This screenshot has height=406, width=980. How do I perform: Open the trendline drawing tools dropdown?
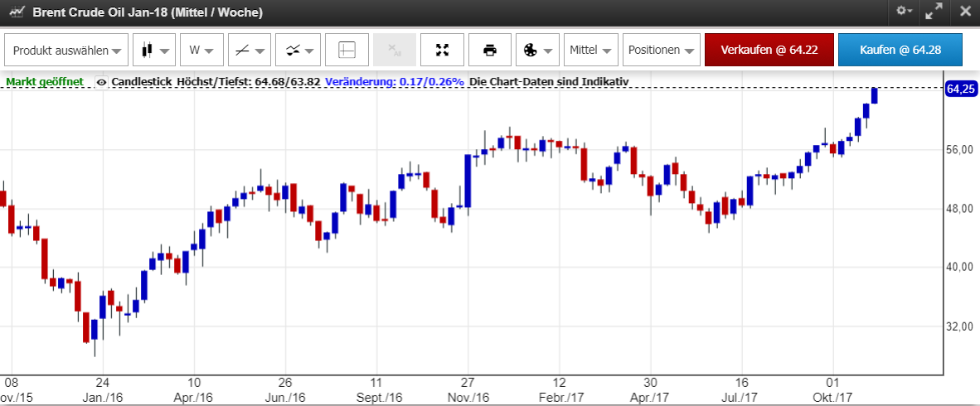[249, 50]
